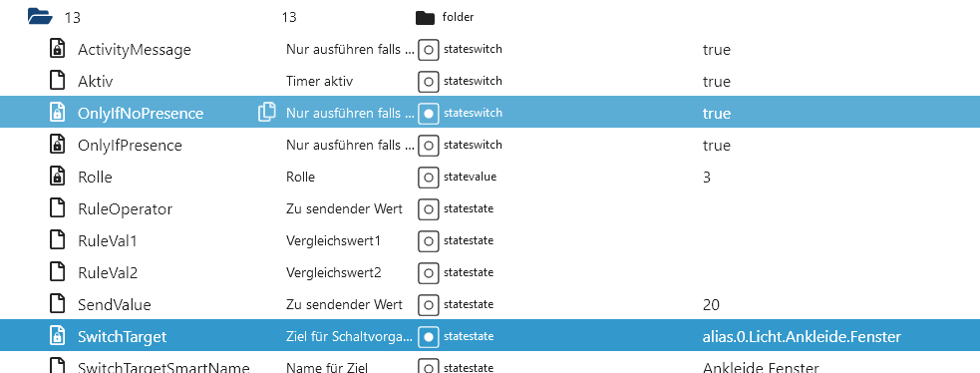This screenshot has width=980, height=373.
Task: Toggle the true value of Aktiv
Action: [716, 82]
